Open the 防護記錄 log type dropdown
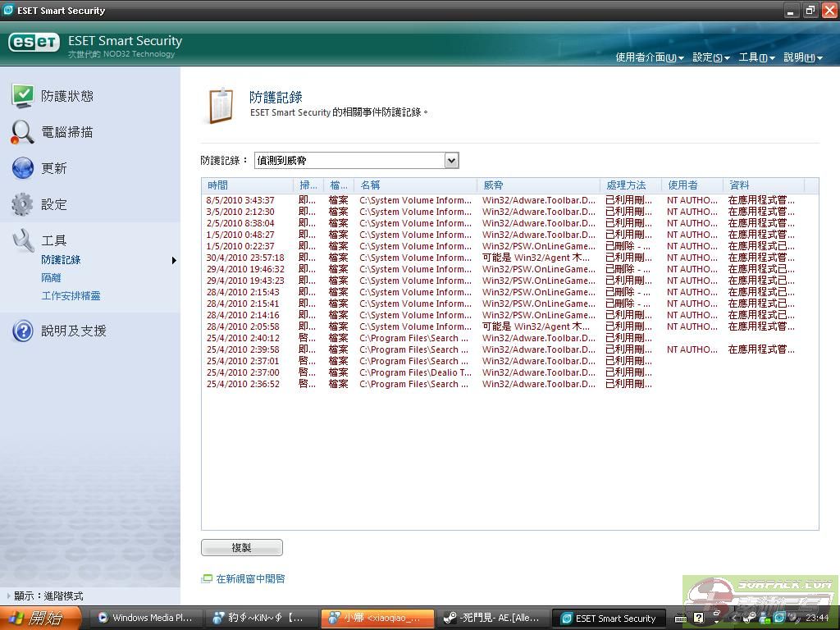This screenshot has width=840, height=630. pyautogui.click(x=451, y=161)
